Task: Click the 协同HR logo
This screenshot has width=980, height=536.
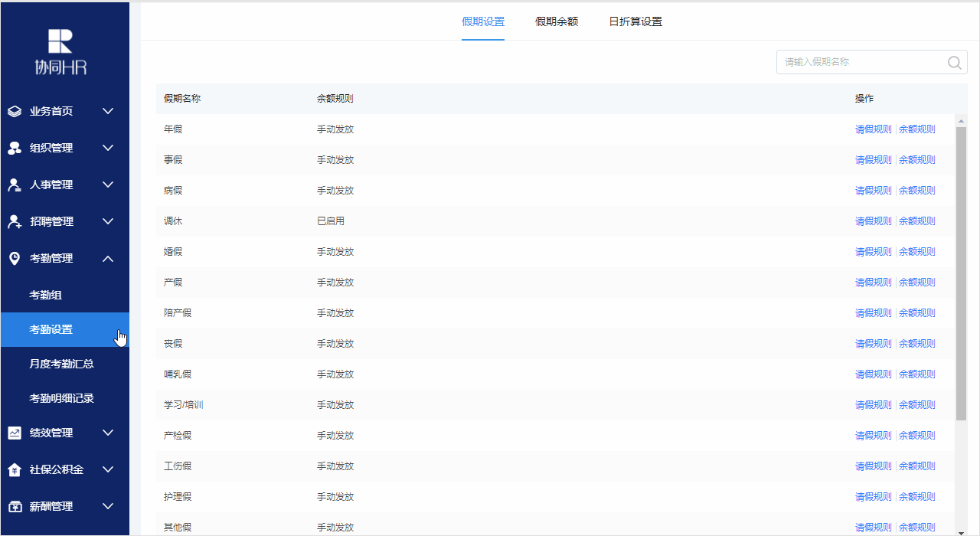Action: tap(60, 52)
